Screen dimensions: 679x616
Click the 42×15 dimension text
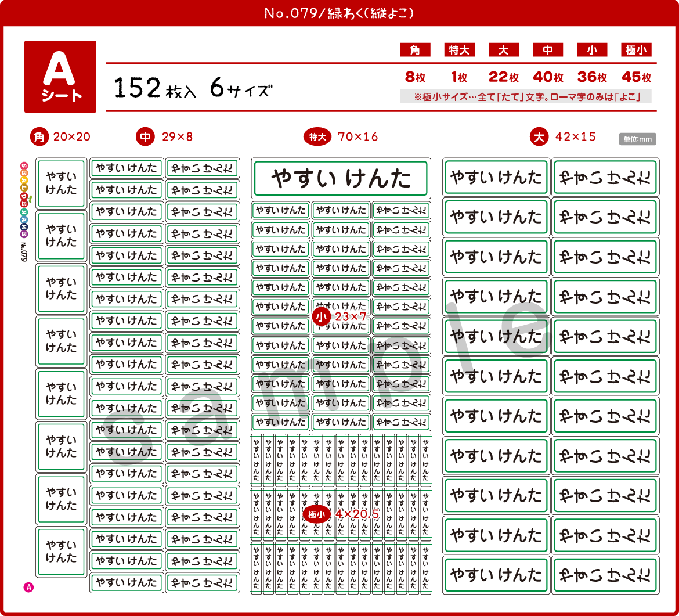pyautogui.click(x=576, y=137)
